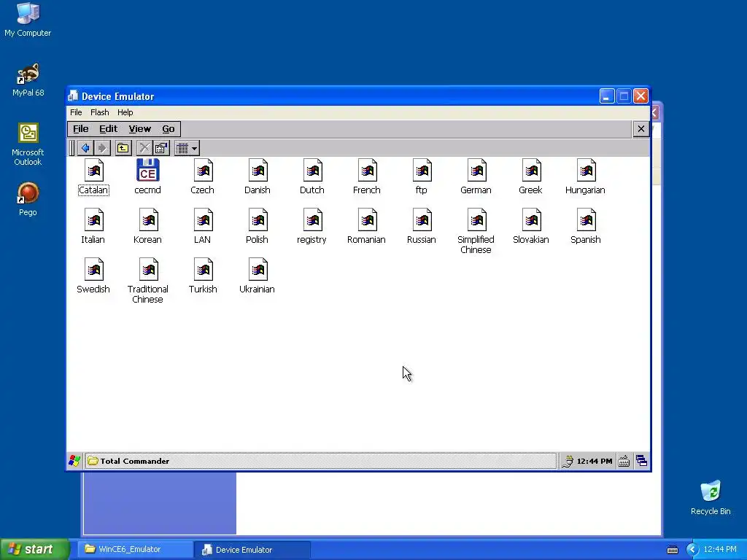
Task: Select the Greek file icon
Action: pyautogui.click(x=531, y=171)
